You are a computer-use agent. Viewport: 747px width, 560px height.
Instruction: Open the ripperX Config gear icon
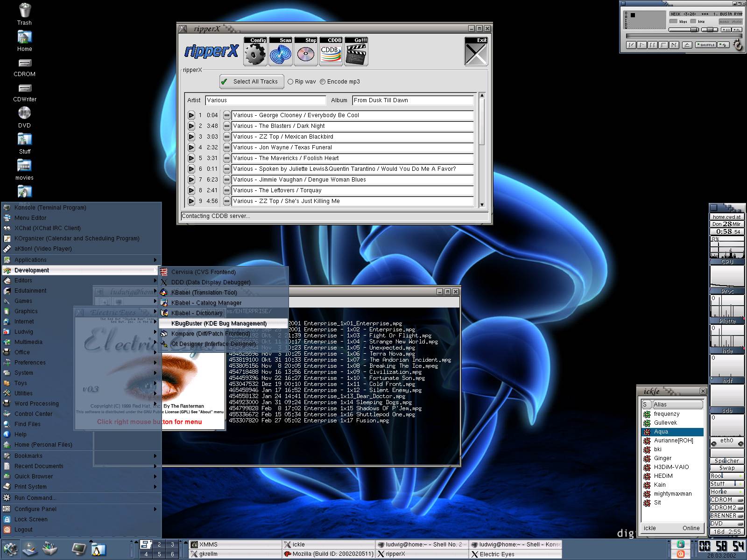255,51
